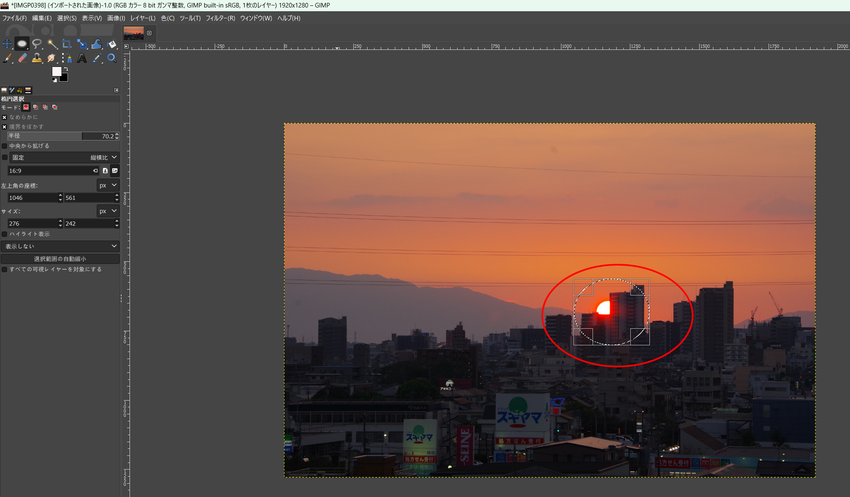
Task: Open the 色(C) menu
Action: pyautogui.click(x=168, y=18)
